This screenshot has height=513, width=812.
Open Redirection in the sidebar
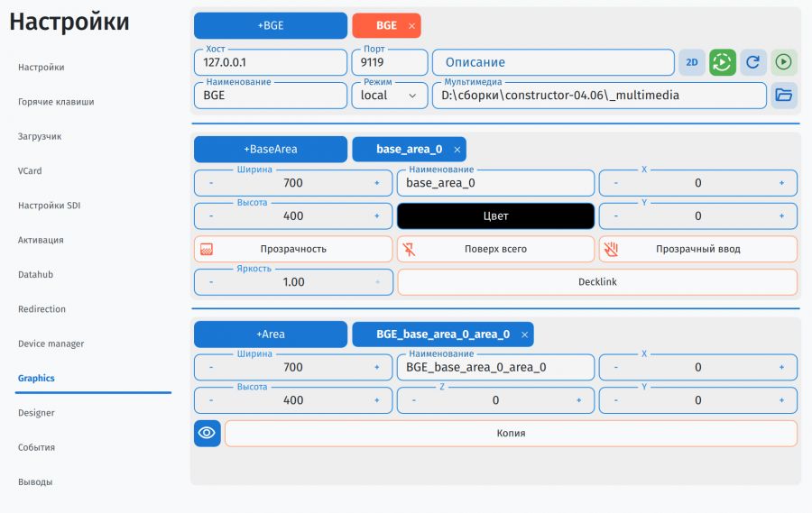[x=42, y=309]
